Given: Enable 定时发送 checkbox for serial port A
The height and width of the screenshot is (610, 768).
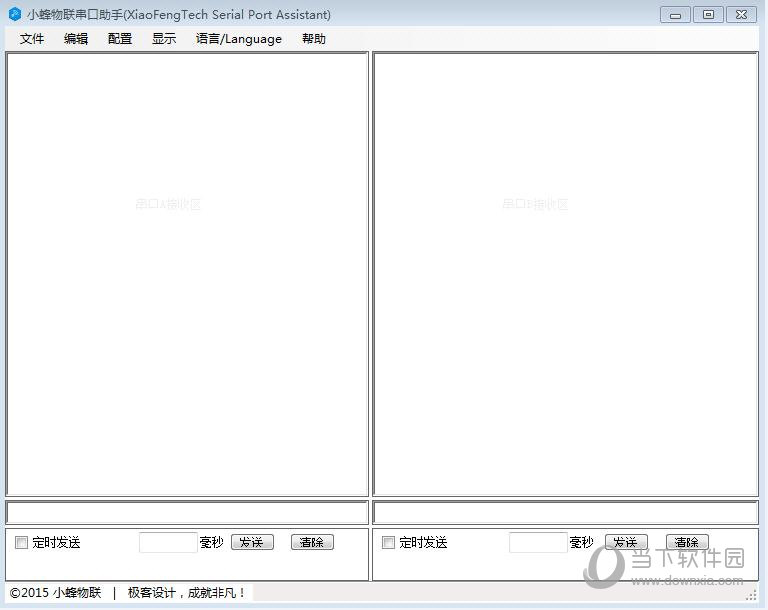Looking at the screenshot, I should 22,542.
